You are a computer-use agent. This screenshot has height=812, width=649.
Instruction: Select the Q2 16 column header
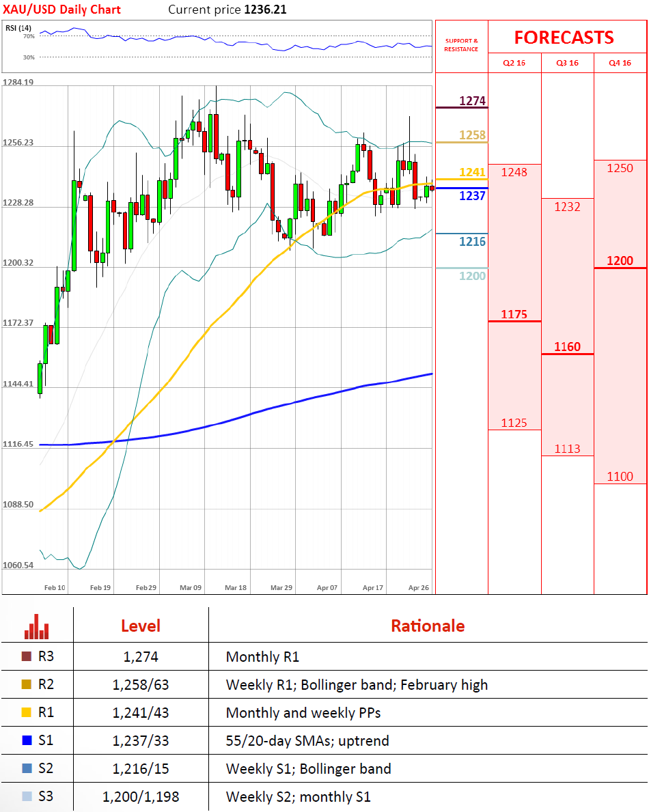point(514,64)
